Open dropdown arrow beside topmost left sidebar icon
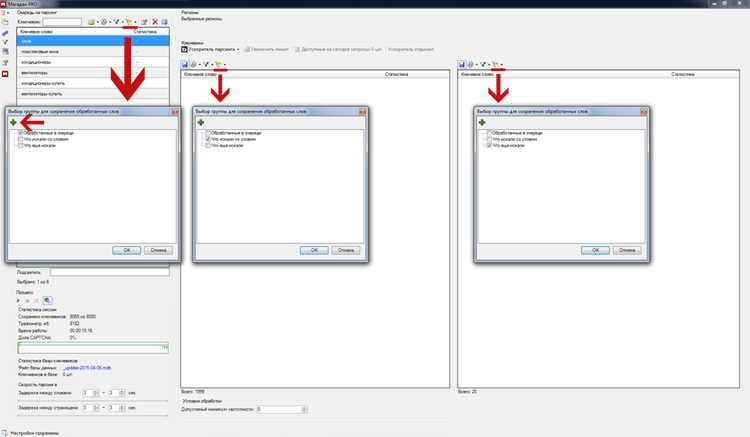This screenshot has width=750, height=437. click(8, 13)
